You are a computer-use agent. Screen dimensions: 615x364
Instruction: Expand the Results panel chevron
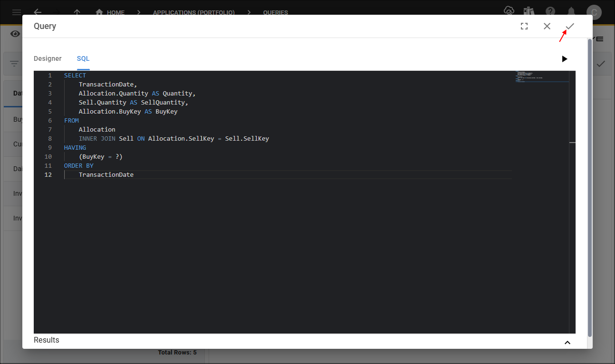pos(567,343)
